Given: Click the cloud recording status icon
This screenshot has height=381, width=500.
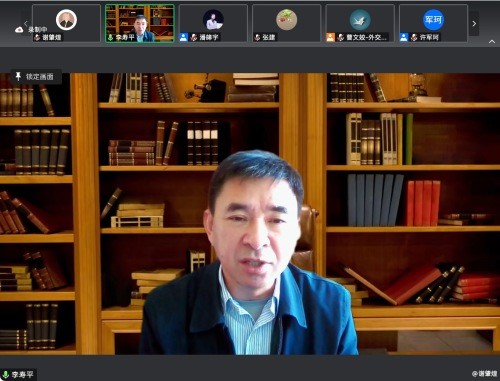Looking at the screenshot, I should tap(19, 30).
